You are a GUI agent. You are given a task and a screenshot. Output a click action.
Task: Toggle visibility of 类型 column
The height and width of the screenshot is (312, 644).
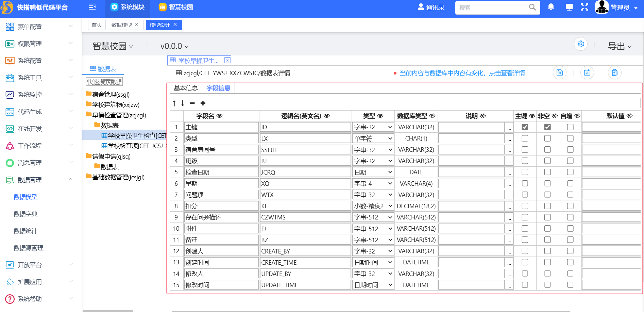pos(380,116)
